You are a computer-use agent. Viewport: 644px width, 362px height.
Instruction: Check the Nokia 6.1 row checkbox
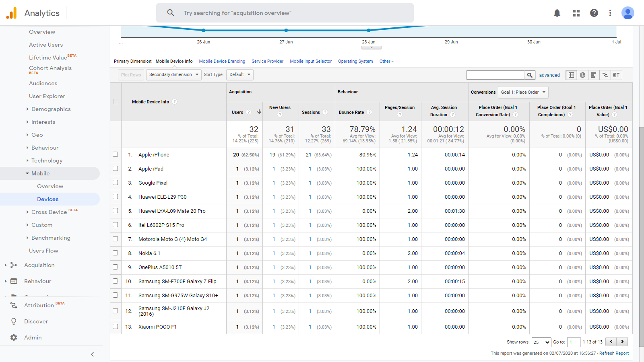tap(115, 253)
